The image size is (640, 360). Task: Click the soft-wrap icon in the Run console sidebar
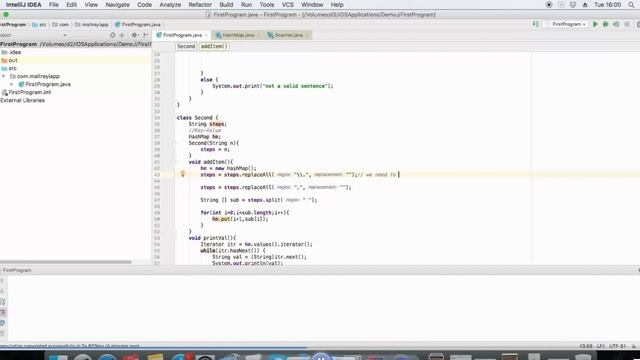pyautogui.click(x=2, y=302)
